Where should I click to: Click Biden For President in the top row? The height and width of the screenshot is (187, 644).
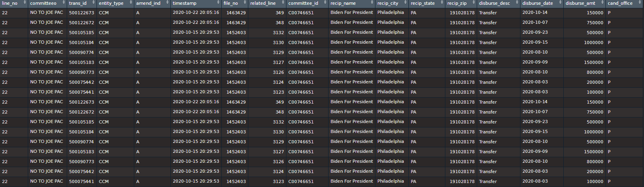[352, 13]
